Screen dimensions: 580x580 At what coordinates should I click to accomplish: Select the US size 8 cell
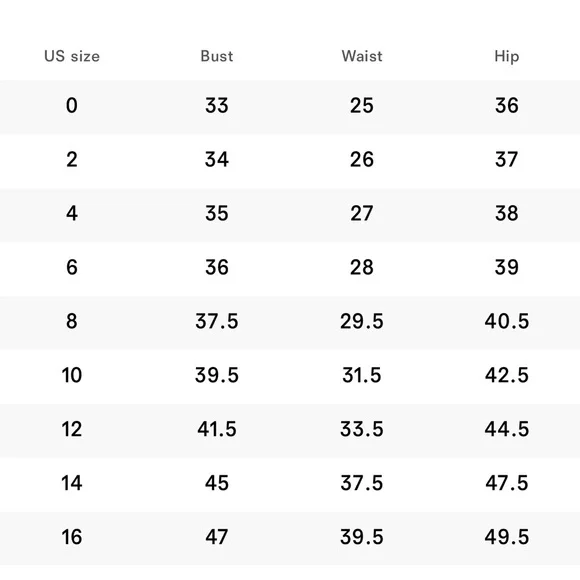pos(72,321)
